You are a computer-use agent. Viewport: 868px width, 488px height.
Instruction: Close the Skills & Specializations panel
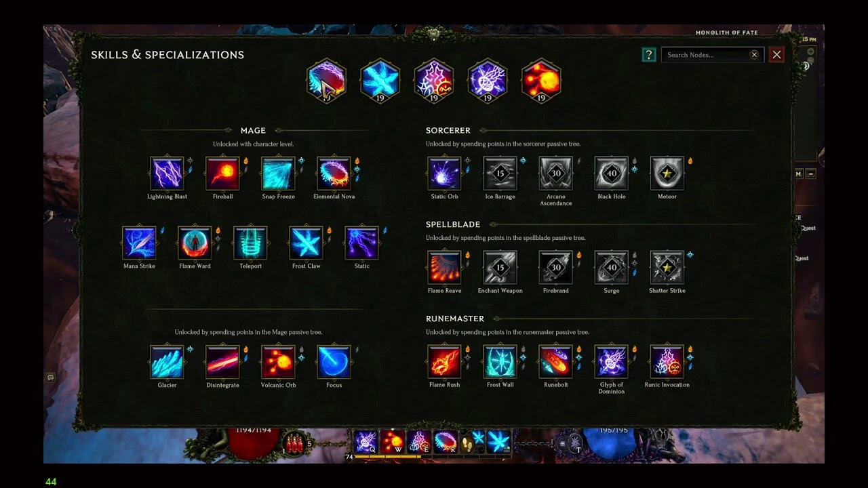(x=776, y=55)
